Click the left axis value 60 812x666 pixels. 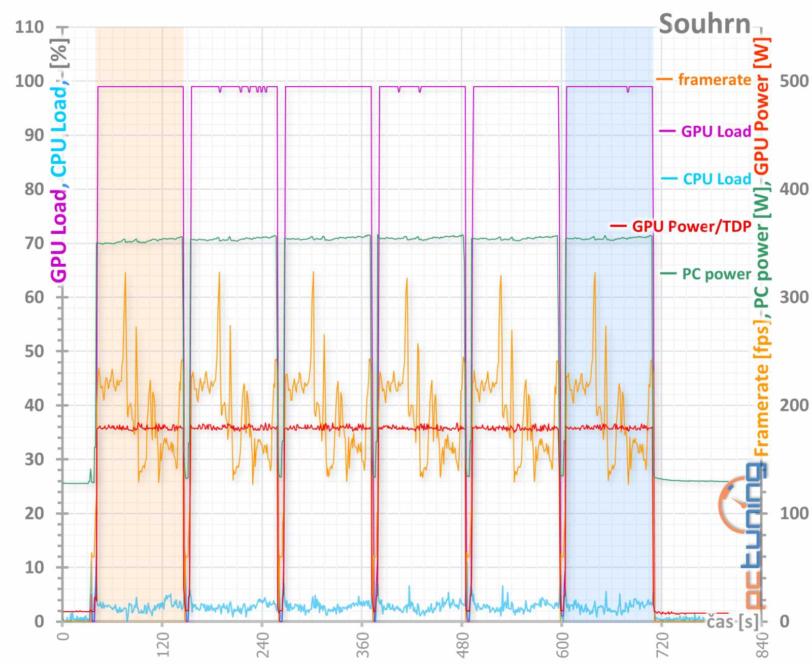pos(35,297)
